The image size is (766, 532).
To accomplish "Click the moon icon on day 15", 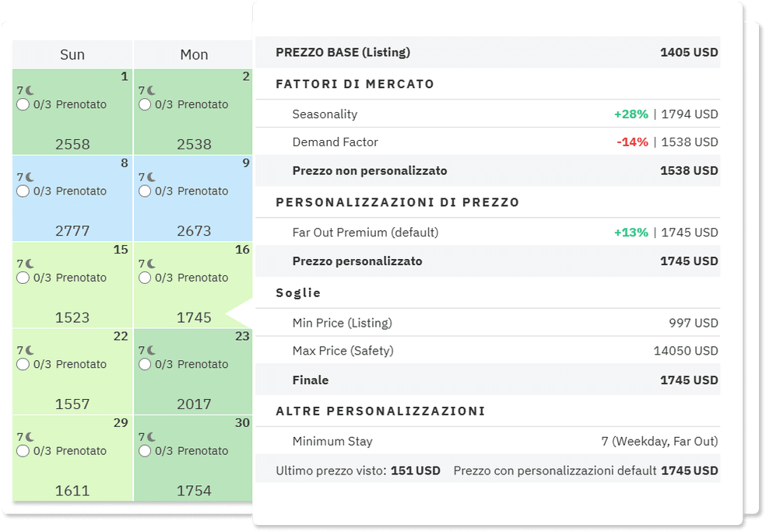I will tap(29, 263).
